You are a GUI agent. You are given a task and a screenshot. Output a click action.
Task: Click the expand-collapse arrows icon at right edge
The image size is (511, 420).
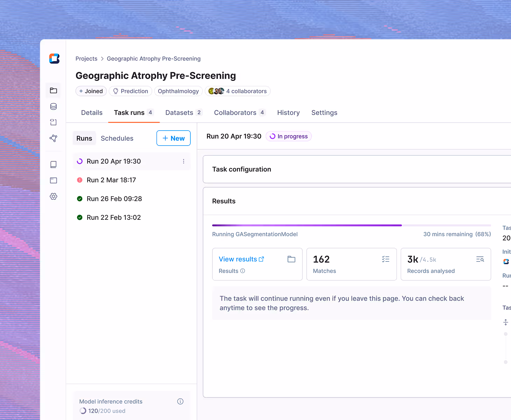point(506,322)
